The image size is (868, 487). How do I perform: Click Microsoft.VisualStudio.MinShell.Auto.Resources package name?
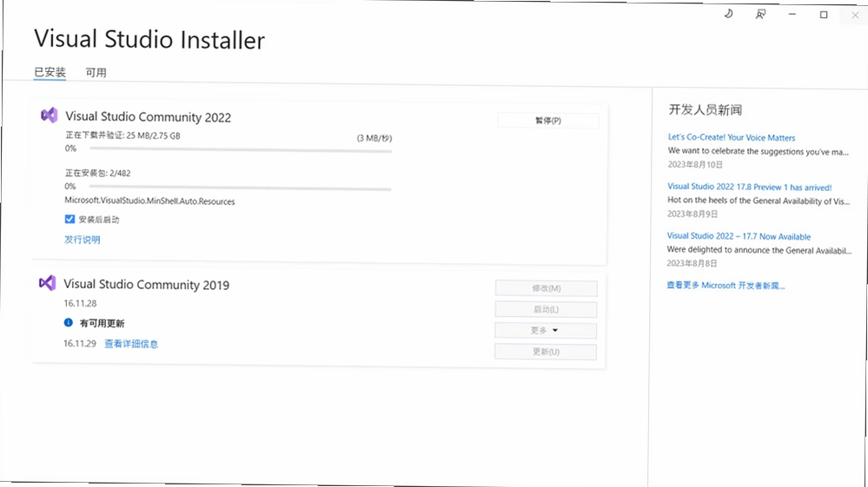(x=149, y=201)
